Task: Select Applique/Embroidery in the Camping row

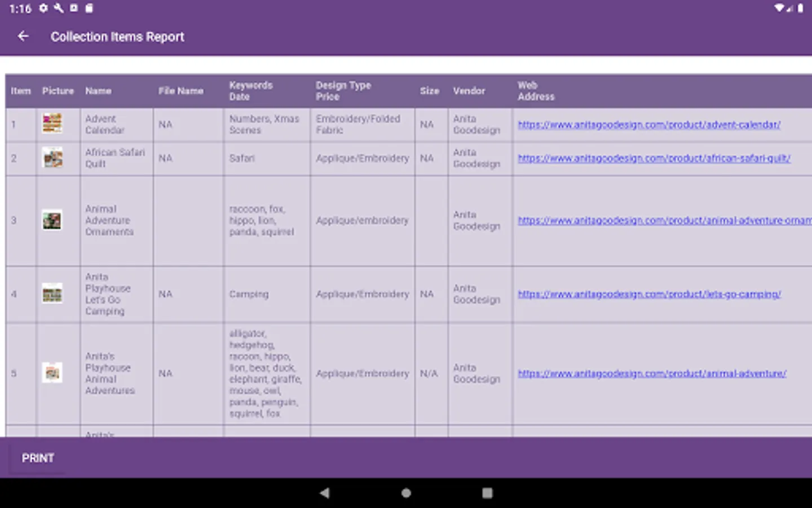Action: pos(362,294)
